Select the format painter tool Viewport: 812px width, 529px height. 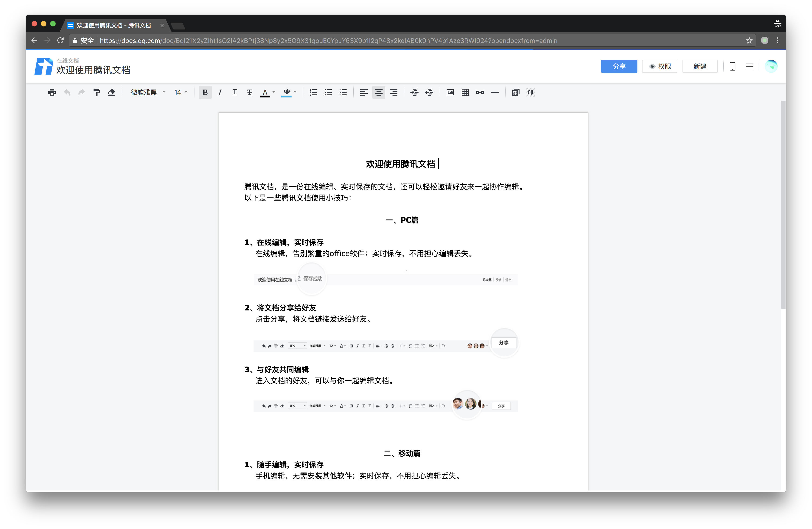click(97, 92)
